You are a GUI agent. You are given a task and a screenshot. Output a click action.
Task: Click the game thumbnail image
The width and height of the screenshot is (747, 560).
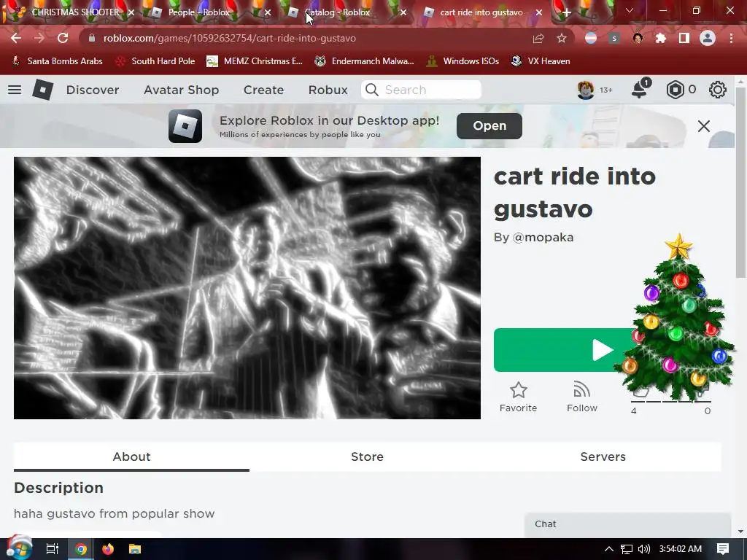tap(247, 287)
